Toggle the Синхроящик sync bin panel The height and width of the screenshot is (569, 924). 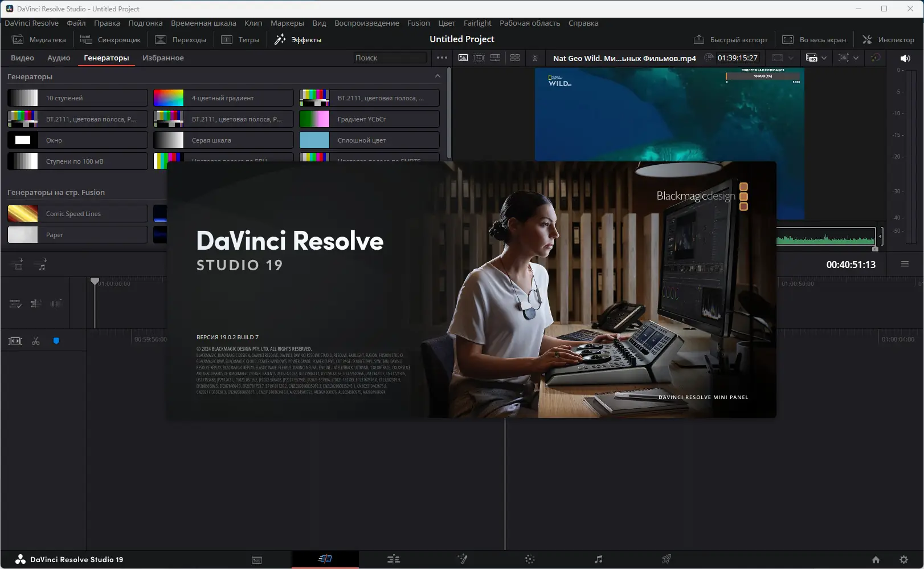[x=111, y=39]
